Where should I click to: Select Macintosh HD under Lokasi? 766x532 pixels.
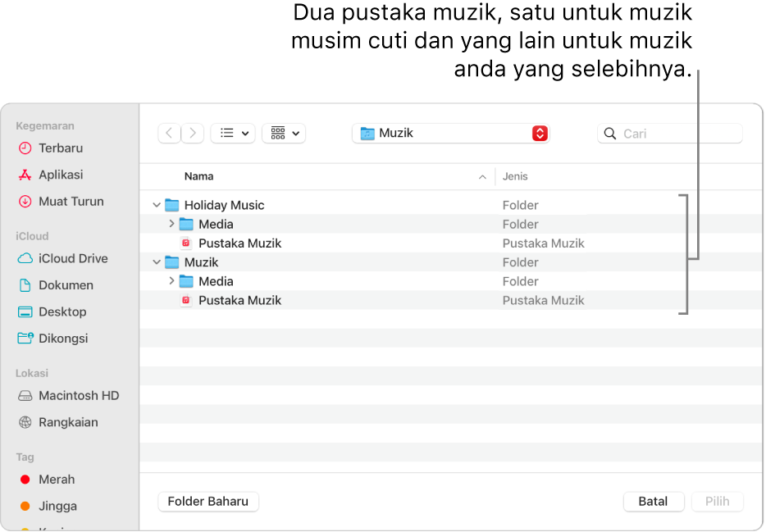[78, 395]
